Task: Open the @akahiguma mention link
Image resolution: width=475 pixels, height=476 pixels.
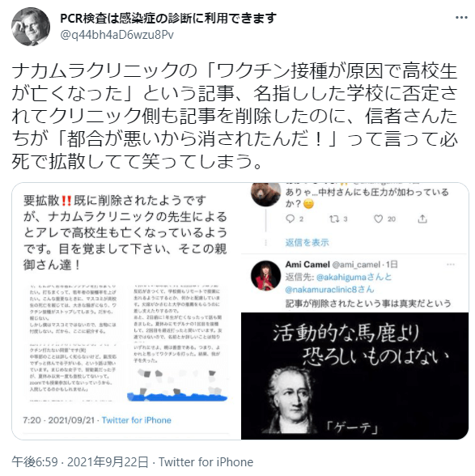Action: pyautogui.click(x=341, y=277)
